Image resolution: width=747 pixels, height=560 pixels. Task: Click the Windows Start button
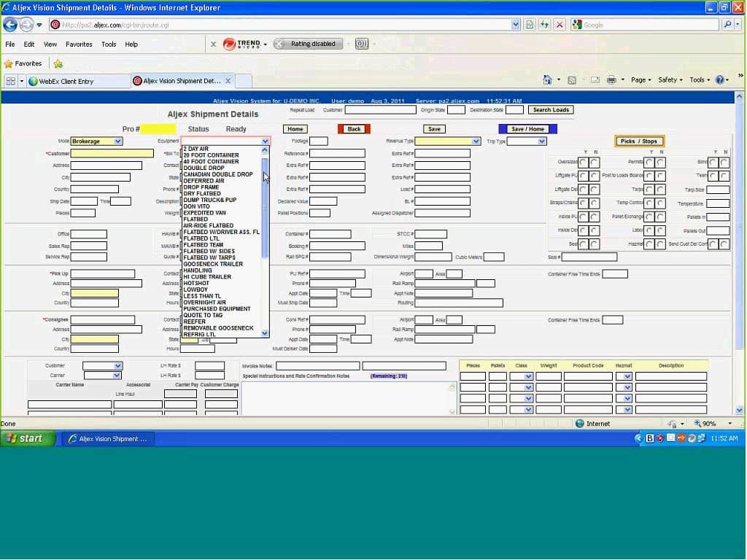28,438
